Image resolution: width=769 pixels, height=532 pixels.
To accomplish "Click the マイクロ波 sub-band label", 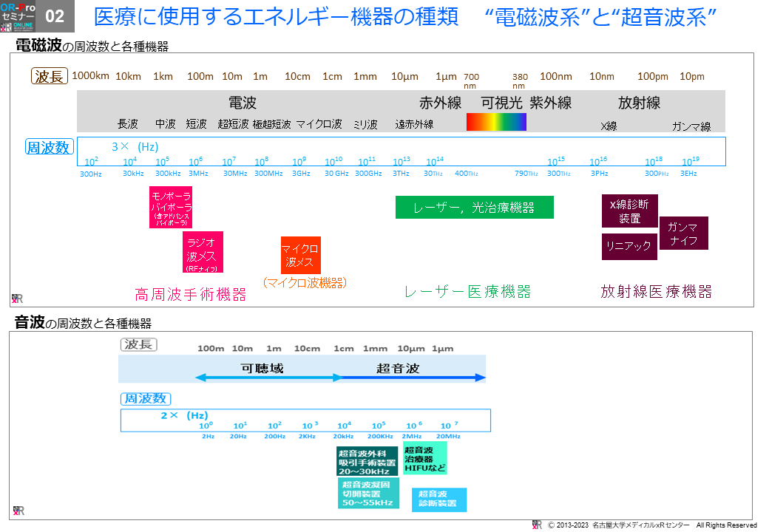I will point(319,124).
